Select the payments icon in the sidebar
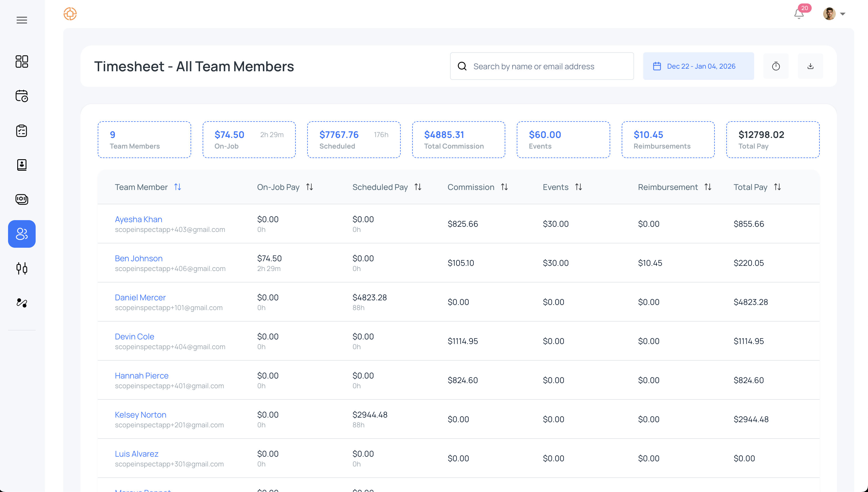868x492 pixels. coord(22,199)
